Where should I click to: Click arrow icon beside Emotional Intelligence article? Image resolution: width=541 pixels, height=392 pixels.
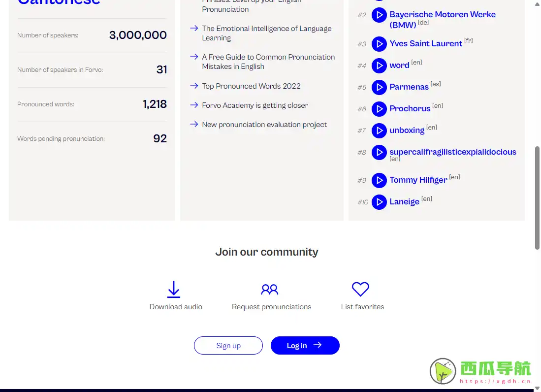[x=194, y=28]
